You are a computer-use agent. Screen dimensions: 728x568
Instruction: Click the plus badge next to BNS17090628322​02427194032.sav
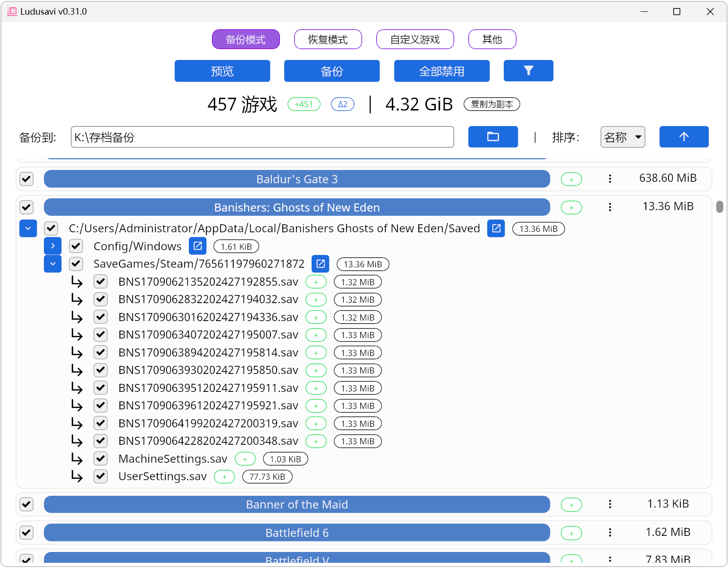(316, 300)
